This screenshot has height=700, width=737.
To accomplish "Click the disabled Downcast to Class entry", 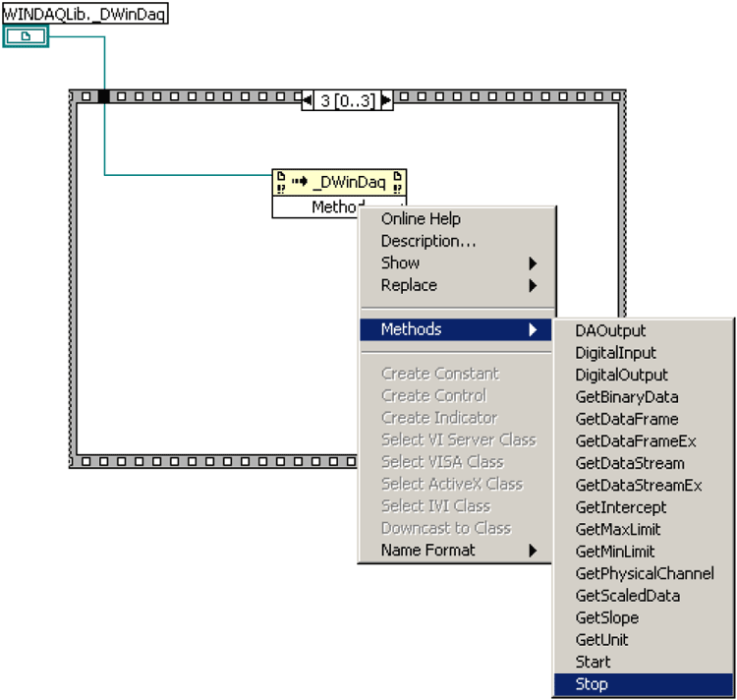I will click(455, 528).
